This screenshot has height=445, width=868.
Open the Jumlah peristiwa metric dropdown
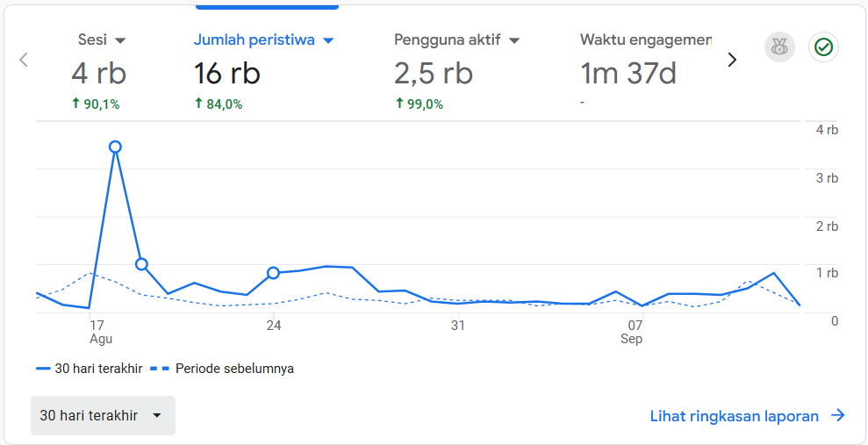[x=328, y=40]
